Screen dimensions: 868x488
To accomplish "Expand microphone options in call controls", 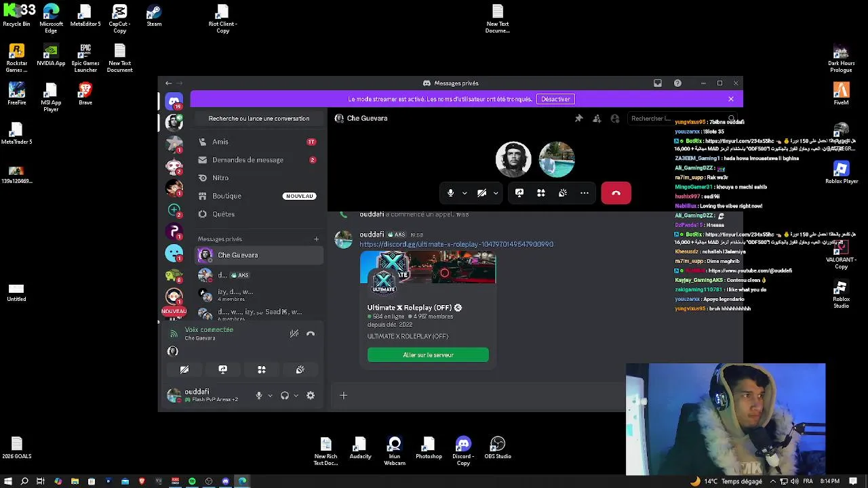I will (465, 193).
